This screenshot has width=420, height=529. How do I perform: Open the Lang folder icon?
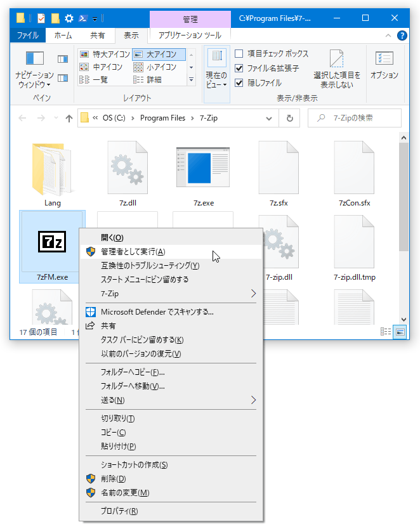[x=51, y=170]
